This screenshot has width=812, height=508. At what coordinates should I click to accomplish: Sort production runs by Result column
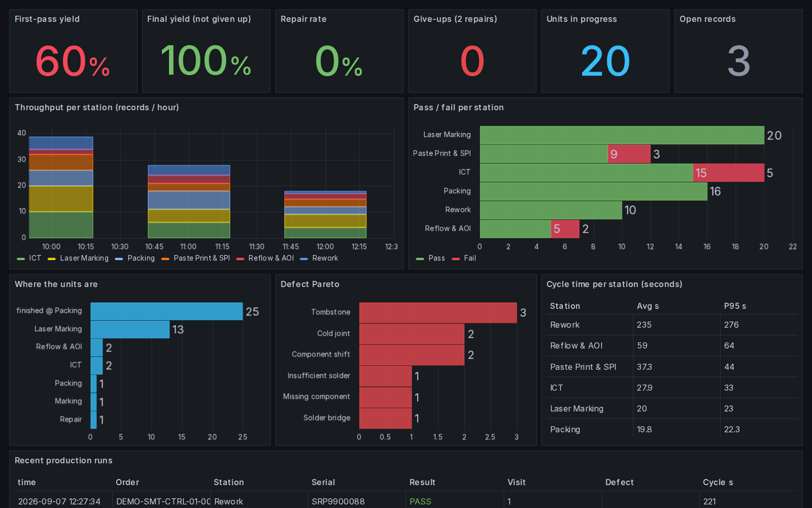(x=422, y=482)
